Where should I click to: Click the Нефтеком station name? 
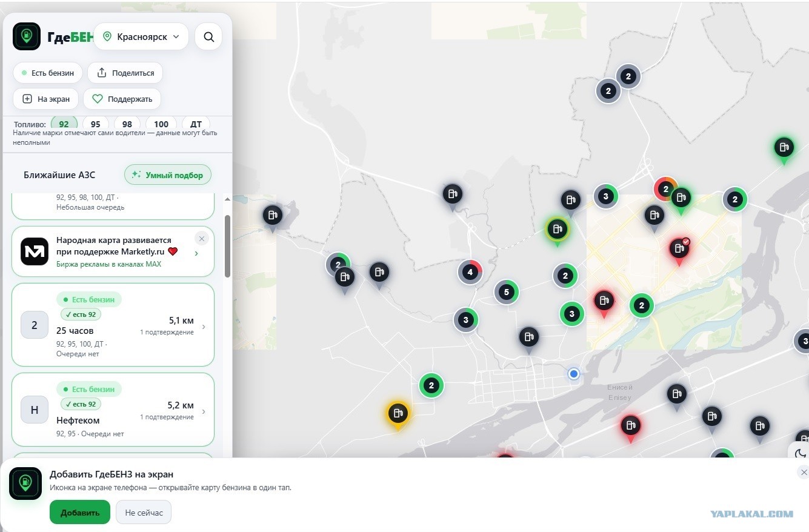coord(78,421)
